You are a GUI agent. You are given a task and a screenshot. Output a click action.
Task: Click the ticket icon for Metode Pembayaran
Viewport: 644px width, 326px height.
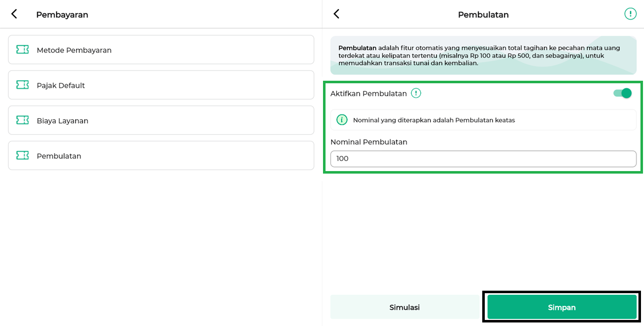tap(22, 49)
